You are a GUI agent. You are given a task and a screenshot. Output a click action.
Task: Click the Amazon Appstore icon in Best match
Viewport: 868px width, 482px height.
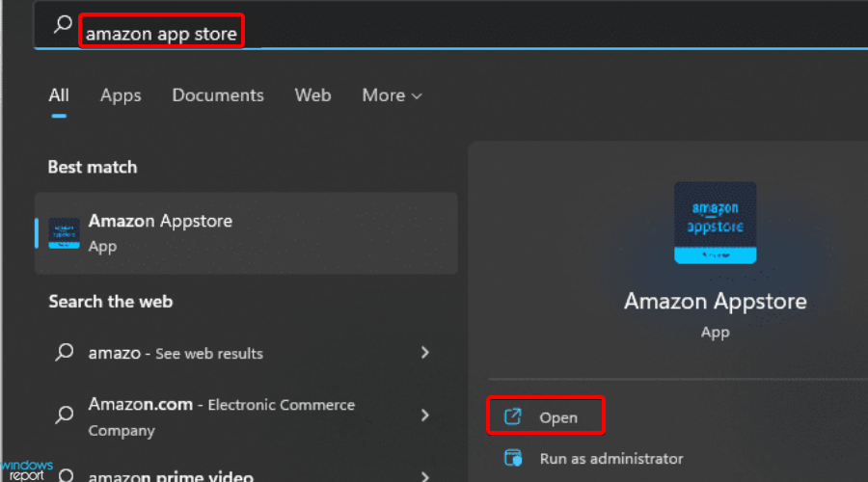[x=65, y=232]
